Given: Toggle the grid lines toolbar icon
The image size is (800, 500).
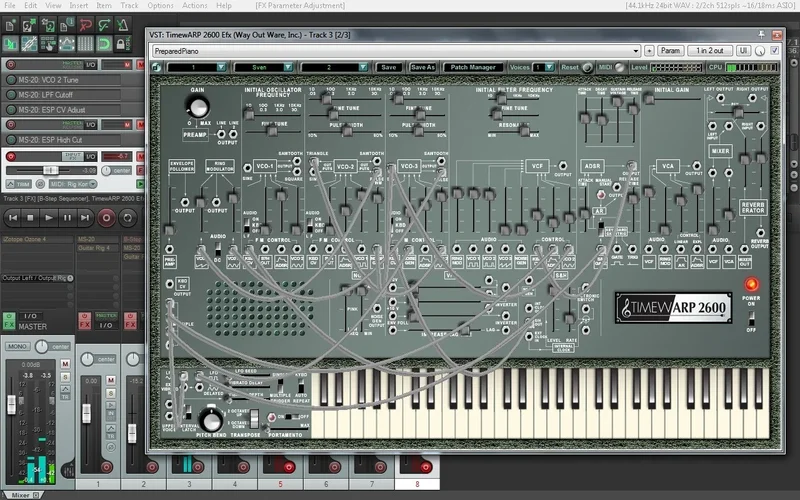Looking at the screenshot, I should coord(85,44).
